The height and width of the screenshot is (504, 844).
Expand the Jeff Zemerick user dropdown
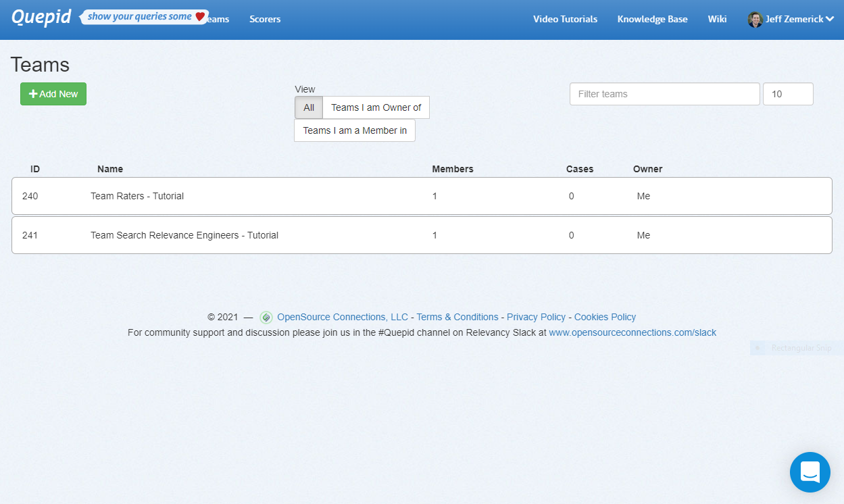tap(791, 20)
